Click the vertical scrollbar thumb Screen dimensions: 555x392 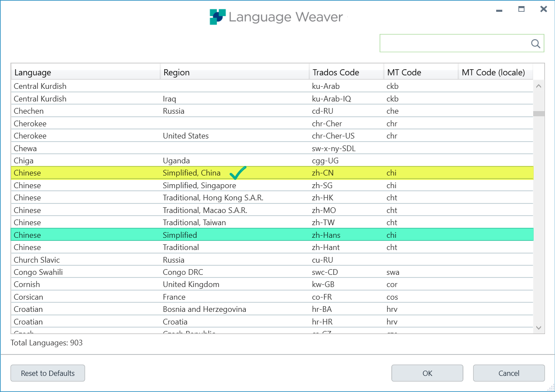click(x=539, y=114)
